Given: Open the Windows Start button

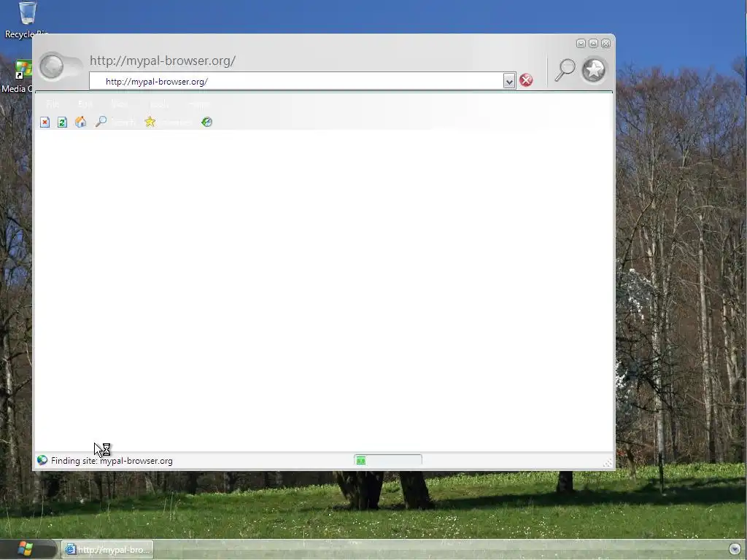Looking at the screenshot, I should pos(26,548).
